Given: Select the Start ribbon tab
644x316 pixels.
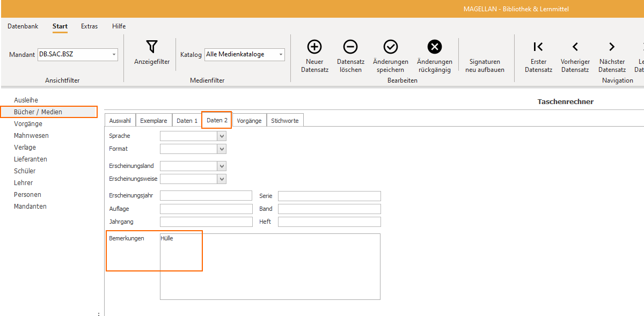Looking at the screenshot, I should pyautogui.click(x=60, y=26).
